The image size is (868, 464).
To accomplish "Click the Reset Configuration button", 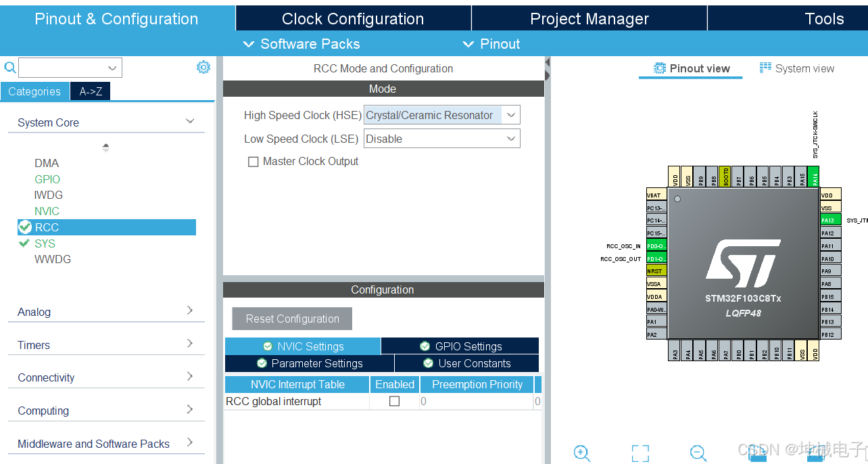I will click(x=292, y=319).
